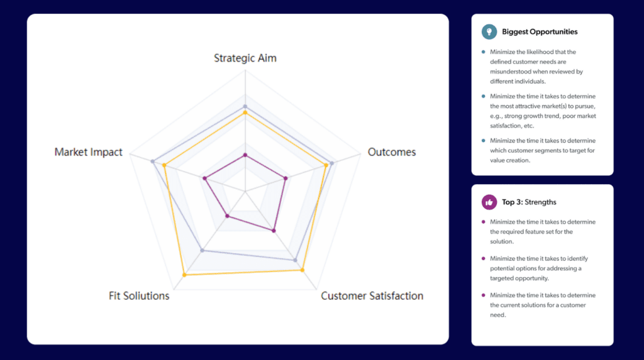644x360 pixels.
Task: Select the Market Impact axis label
Action: point(89,152)
